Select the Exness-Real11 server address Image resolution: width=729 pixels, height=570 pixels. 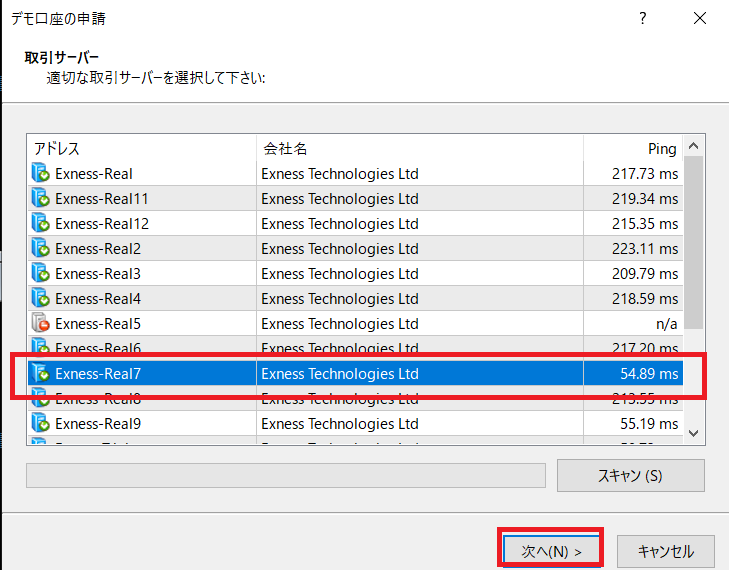pos(102,199)
